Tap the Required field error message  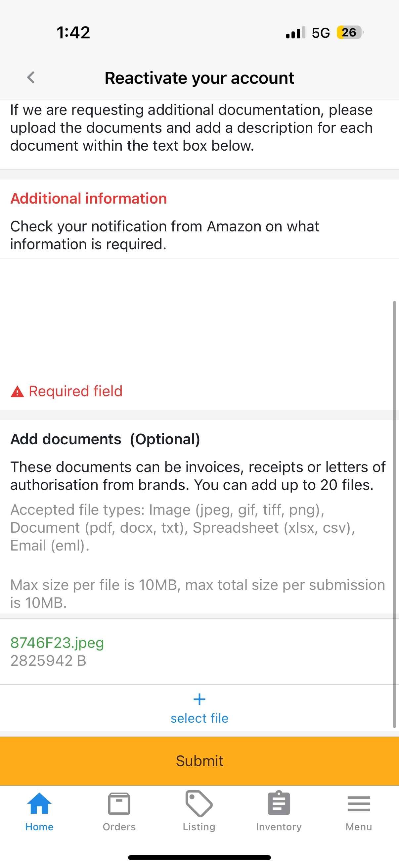pos(75,391)
